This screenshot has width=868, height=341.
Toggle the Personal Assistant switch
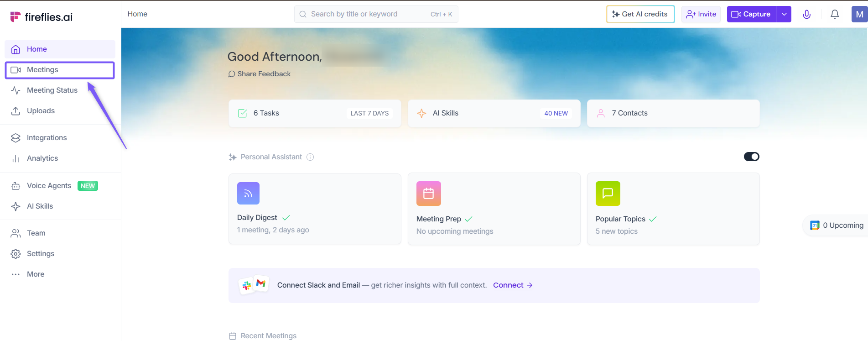[x=752, y=157]
